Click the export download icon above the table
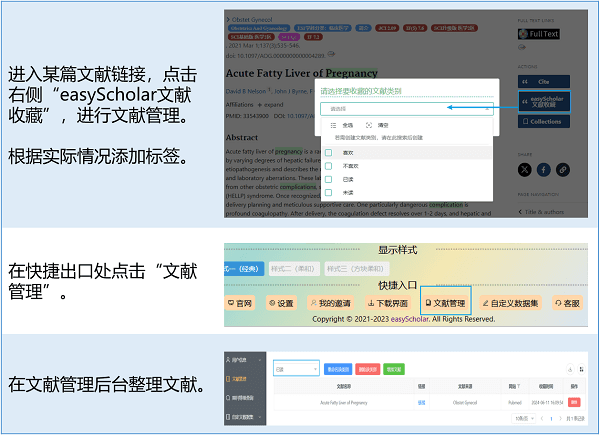The width and height of the screenshot is (600, 435). pos(570,369)
